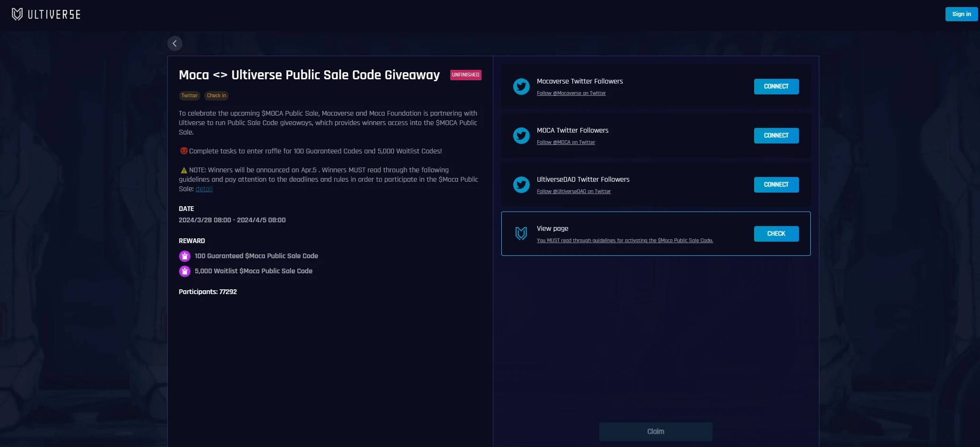This screenshot has width=980, height=447.
Task: Click gift icon beside 100 Guaranteed code reward
Action: (185, 256)
